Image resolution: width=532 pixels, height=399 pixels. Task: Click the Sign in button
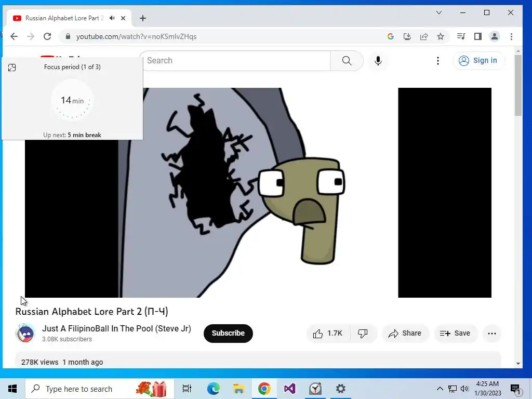(x=478, y=60)
